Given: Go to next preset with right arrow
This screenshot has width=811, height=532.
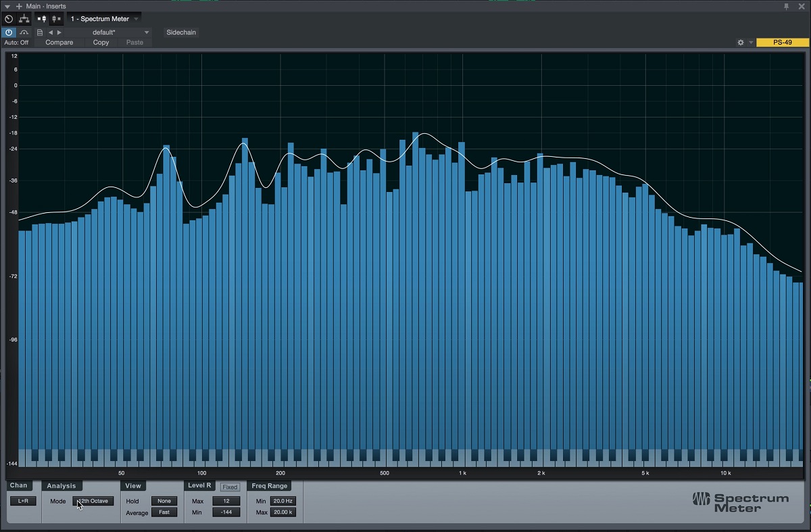Looking at the screenshot, I should tap(59, 32).
